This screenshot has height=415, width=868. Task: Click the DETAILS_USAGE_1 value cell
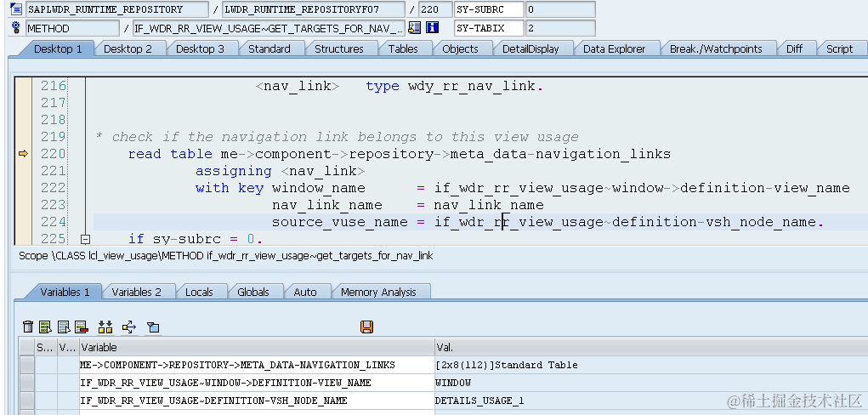pos(651,401)
